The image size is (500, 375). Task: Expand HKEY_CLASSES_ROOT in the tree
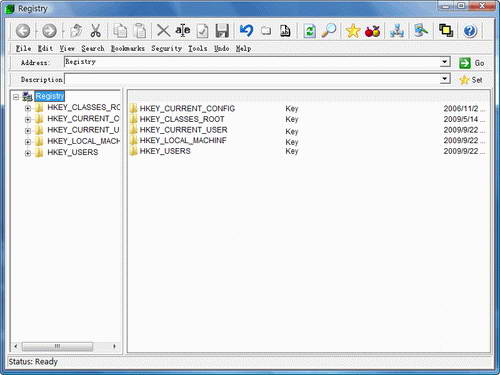click(x=28, y=108)
